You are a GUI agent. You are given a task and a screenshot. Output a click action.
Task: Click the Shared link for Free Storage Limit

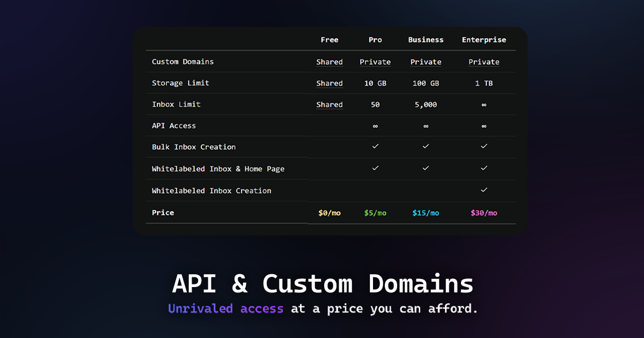coord(330,83)
